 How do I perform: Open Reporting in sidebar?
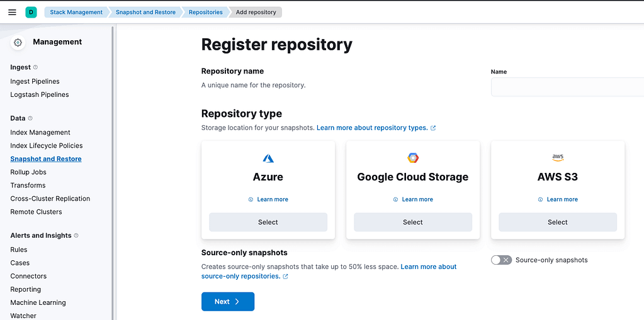pos(26,289)
